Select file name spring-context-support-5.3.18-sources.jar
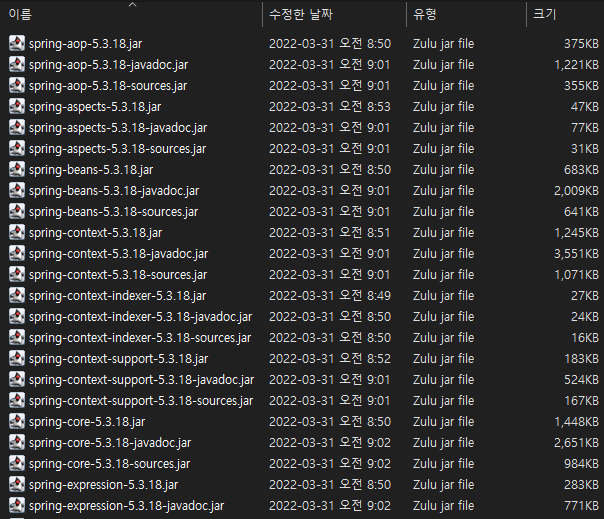The height and width of the screenshot is (519, 604). pos(141,401)
